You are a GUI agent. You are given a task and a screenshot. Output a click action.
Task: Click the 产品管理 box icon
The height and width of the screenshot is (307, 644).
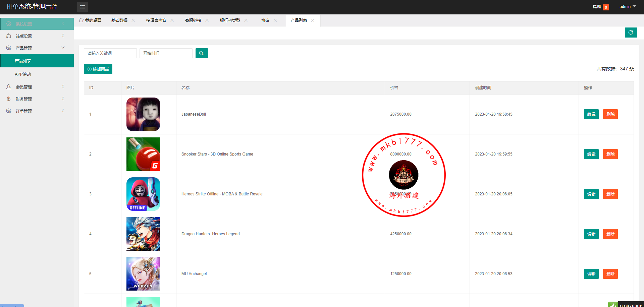point(9,48)
